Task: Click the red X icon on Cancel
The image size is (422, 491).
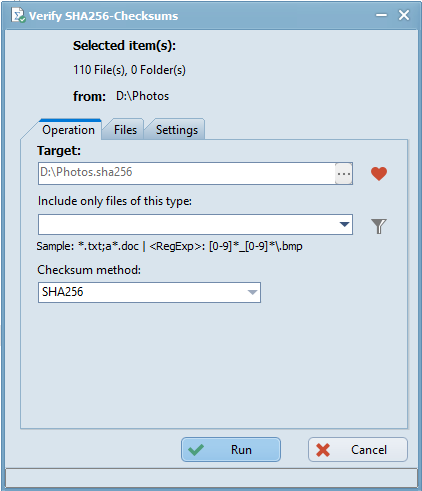Action: [323, 450]
